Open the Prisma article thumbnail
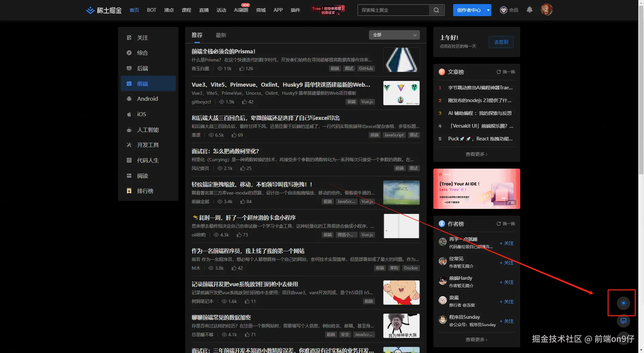The width and height of the screenshot is (644, 353). click(401, 59)
